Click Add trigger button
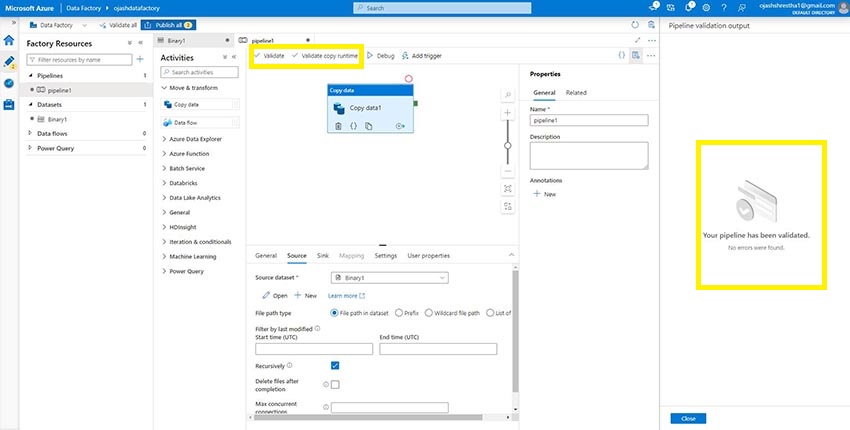 pyautogui.click(x=421, y=55)
